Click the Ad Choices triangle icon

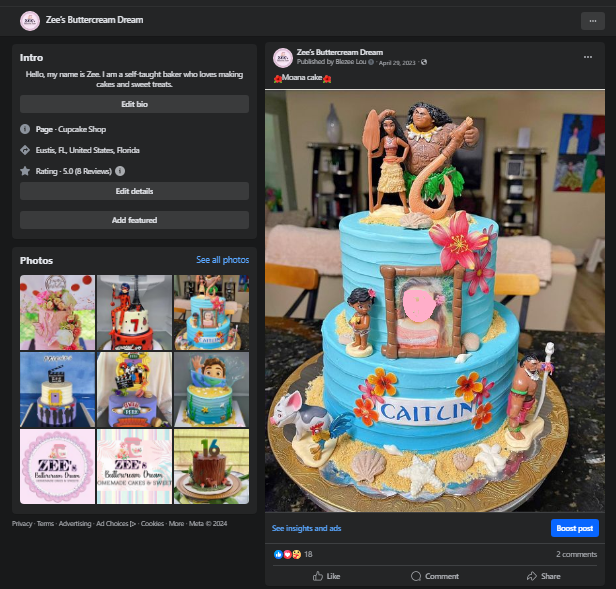pyautogui.click(x=133, y=524)
